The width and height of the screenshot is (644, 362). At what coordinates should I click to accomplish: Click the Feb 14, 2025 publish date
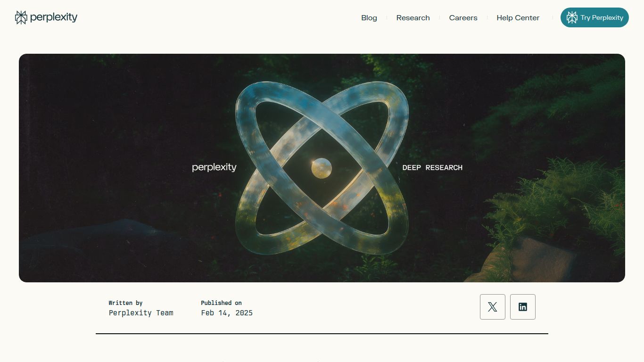point(227,313)
